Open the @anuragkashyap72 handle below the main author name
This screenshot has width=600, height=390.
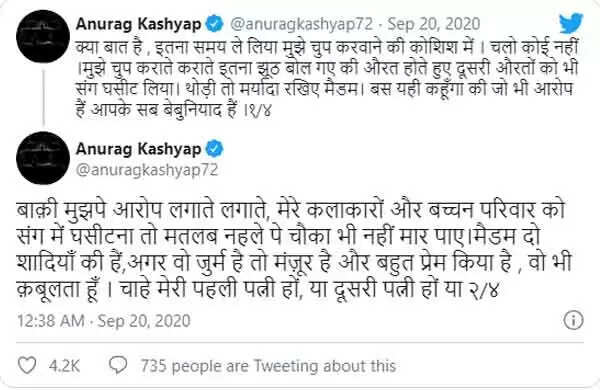pos(147,170)
